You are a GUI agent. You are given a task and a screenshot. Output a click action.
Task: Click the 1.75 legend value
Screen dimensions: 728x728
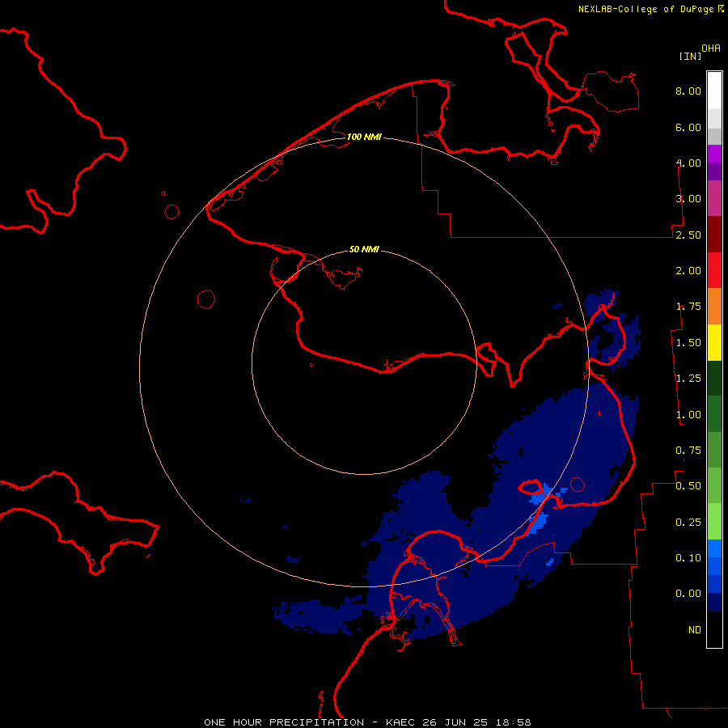688,307
